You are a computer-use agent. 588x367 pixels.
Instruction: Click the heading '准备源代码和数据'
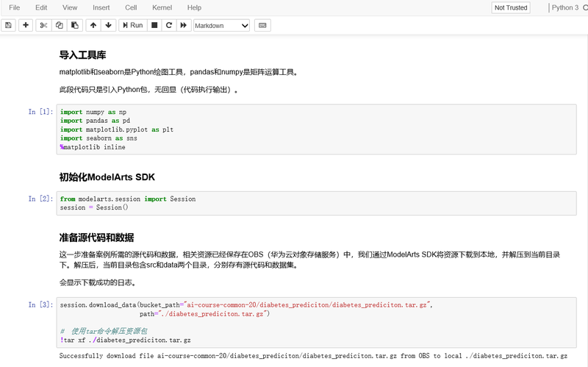pyautogui.click(x=96, y=238)
